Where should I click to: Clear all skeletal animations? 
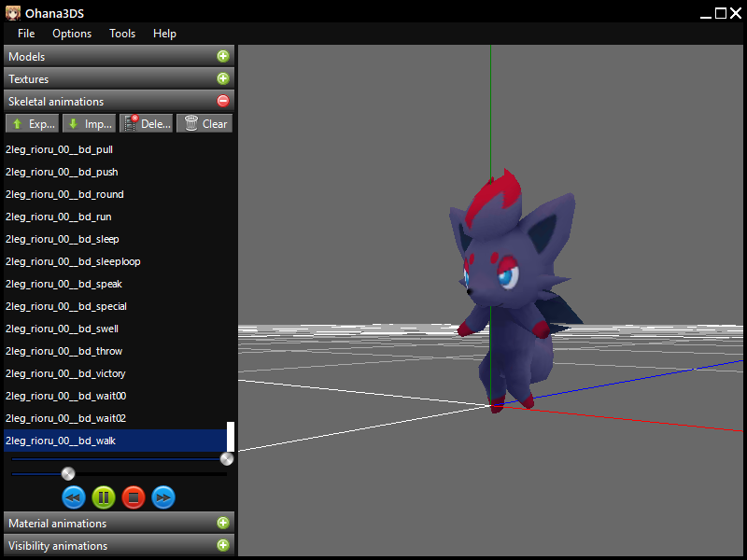(x=204, y=123)
